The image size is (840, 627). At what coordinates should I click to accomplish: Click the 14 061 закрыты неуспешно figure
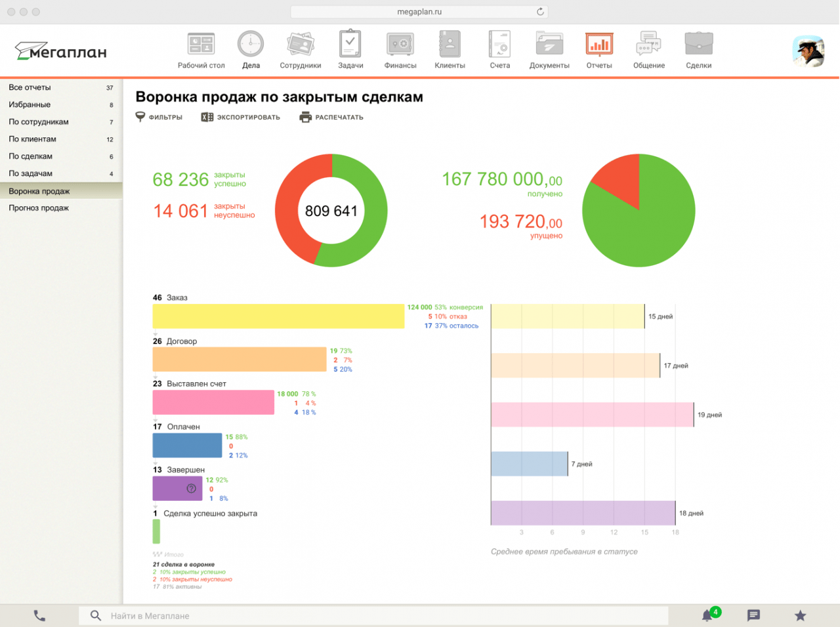(204, 211)
